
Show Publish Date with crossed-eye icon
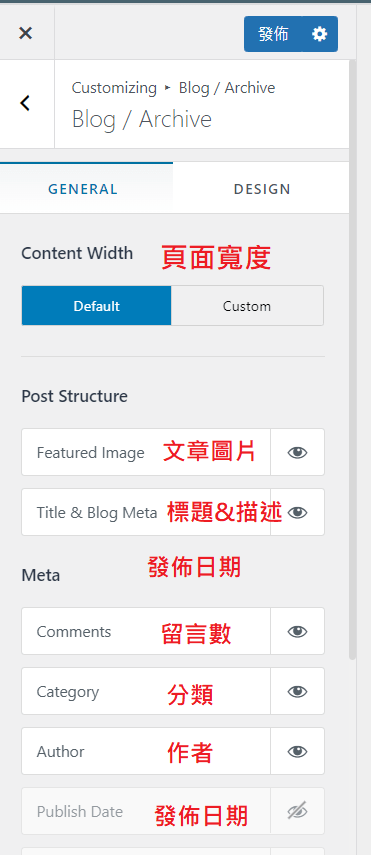tap(297, 811)
